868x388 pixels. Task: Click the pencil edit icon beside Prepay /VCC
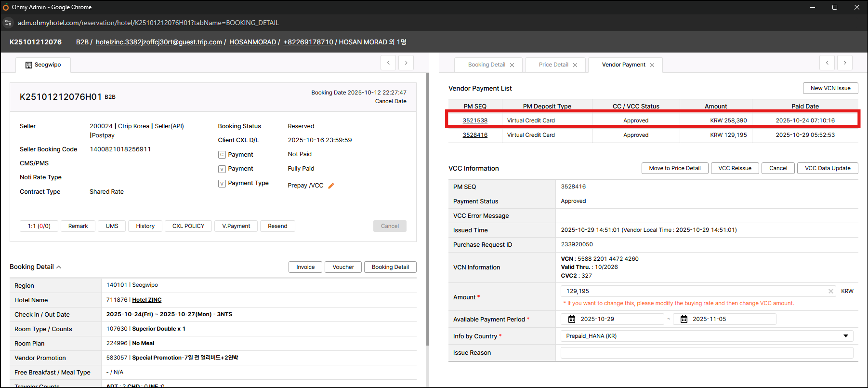point(331,186)
